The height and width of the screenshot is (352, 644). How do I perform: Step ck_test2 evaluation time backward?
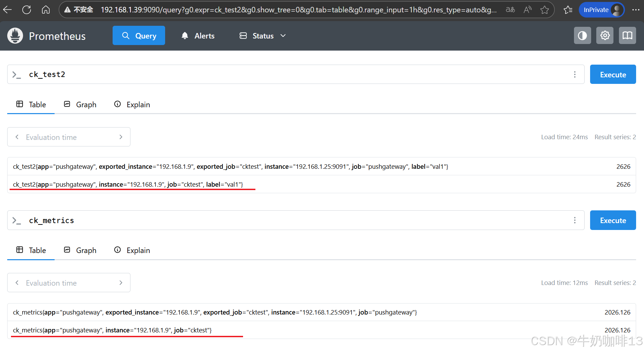tap(17, 137)
